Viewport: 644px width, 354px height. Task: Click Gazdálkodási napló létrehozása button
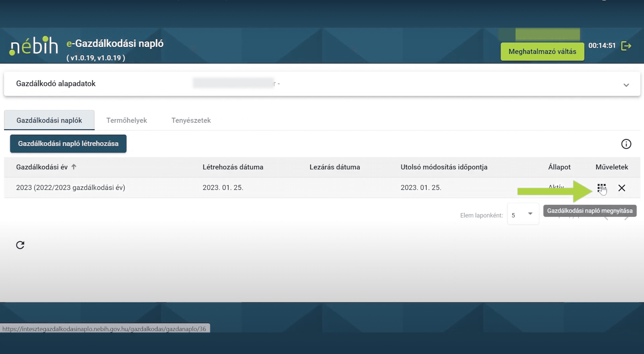pos(68,144)
